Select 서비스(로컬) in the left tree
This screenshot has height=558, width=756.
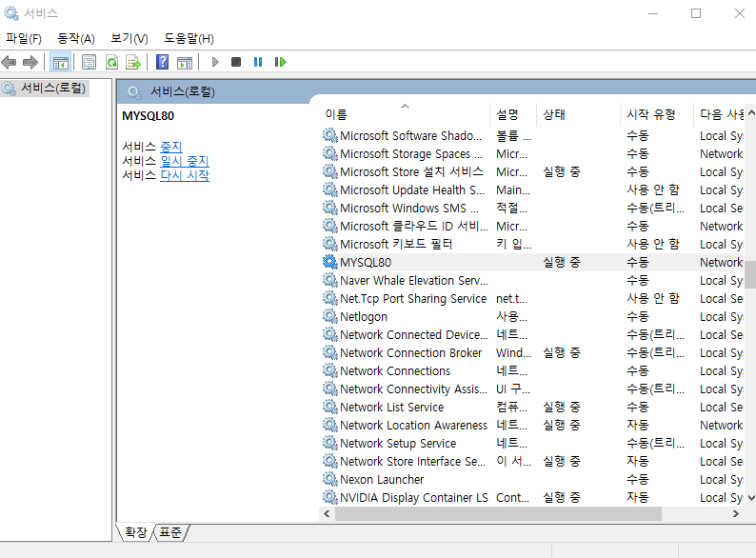[x=45, y=89]
